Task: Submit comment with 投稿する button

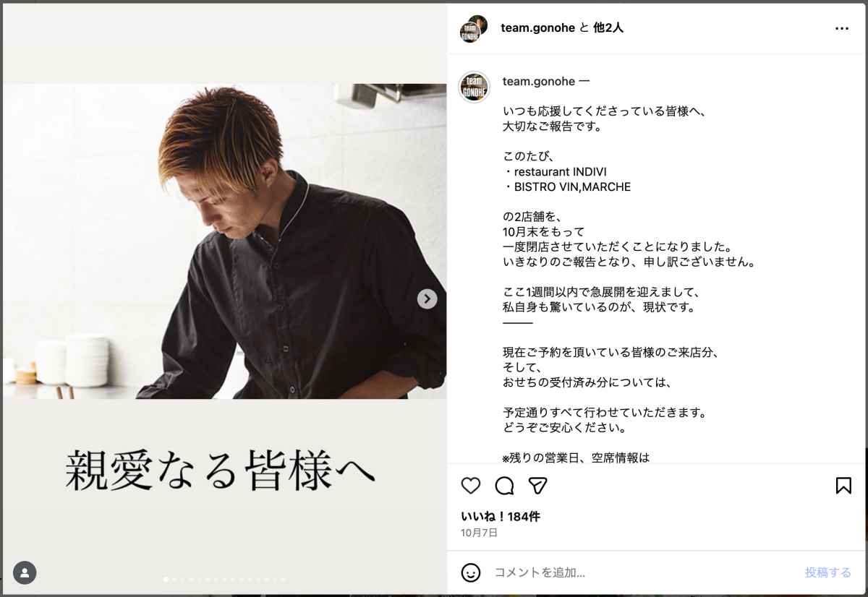Action: click(x=828, y=572)
